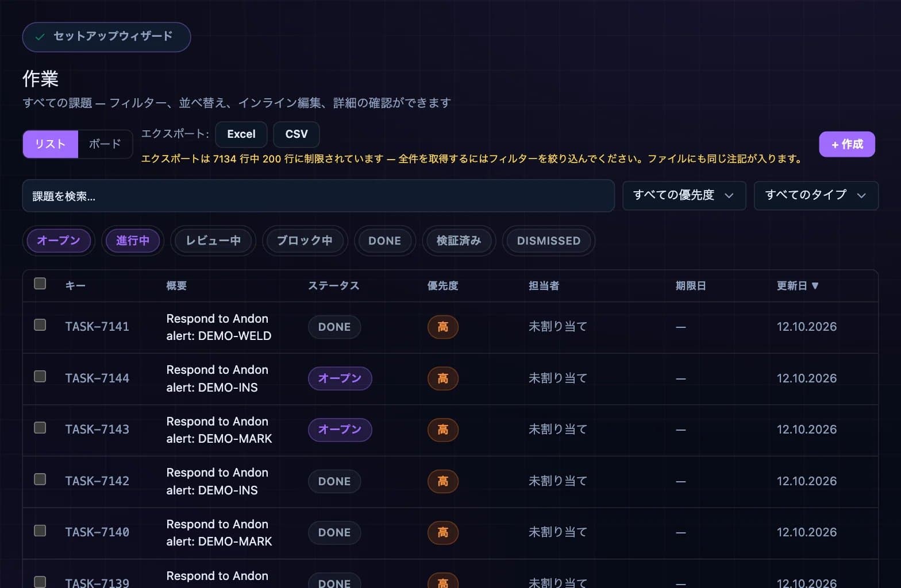
Task: Focus the 課題を検索 search field
Action: (318, 196)
